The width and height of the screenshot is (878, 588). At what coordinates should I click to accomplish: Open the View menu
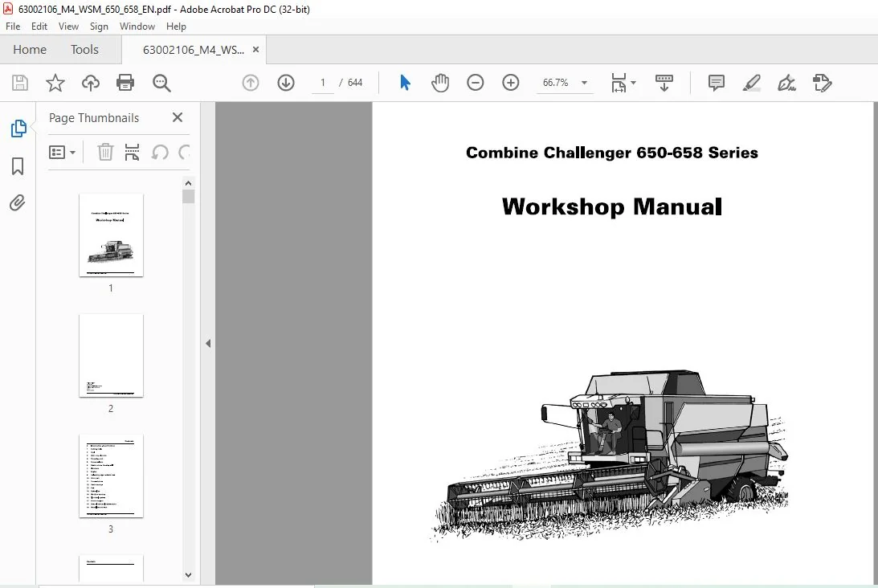[68, 27]
